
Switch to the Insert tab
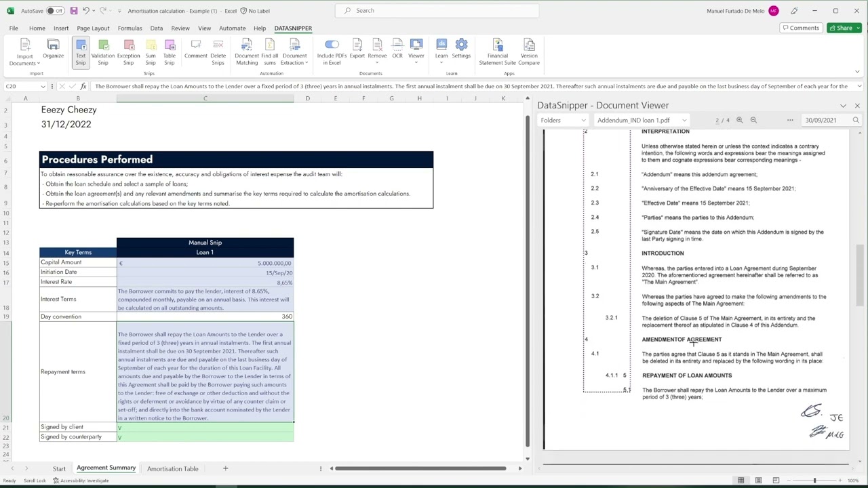[61, 28]
